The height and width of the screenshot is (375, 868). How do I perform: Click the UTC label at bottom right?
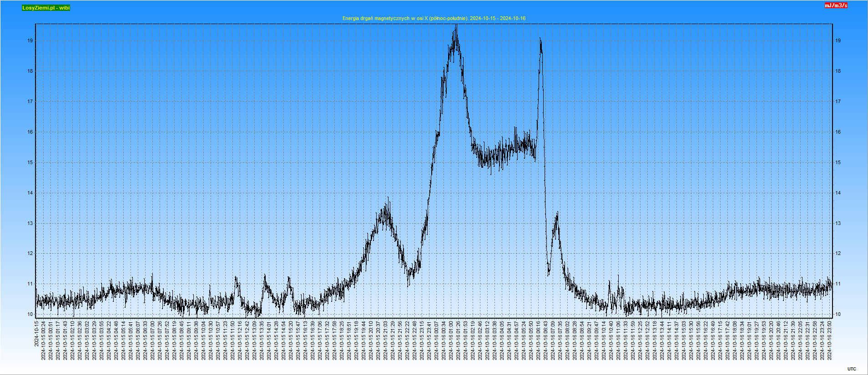coord(852,369)
